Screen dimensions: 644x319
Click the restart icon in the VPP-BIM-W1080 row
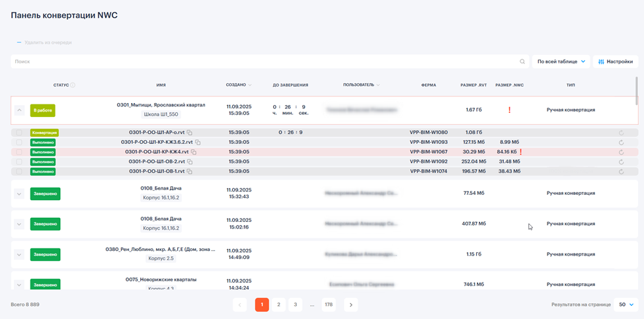[621, 133]
